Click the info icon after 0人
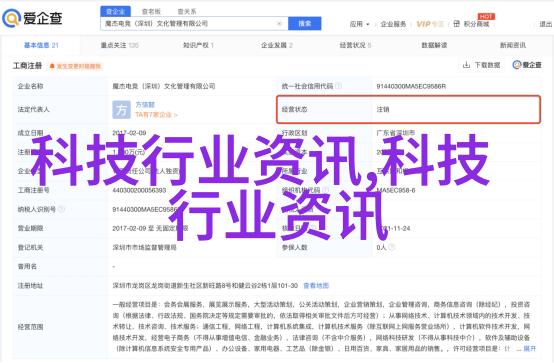554x363 pixels. click(391, 247)
